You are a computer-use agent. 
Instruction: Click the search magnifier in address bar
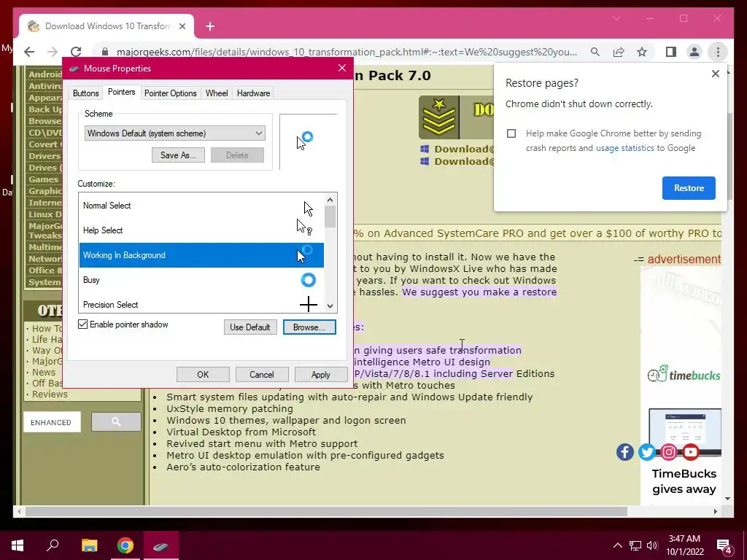click(x=595, y=52)
